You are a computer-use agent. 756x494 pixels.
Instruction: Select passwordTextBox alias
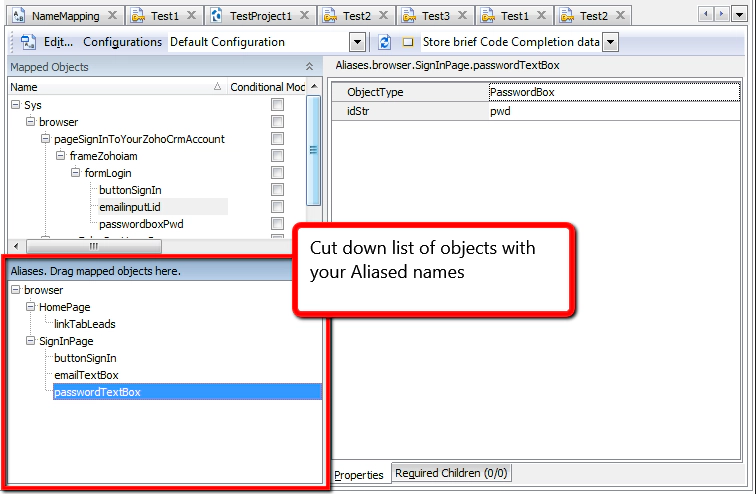tap(187, 392)
